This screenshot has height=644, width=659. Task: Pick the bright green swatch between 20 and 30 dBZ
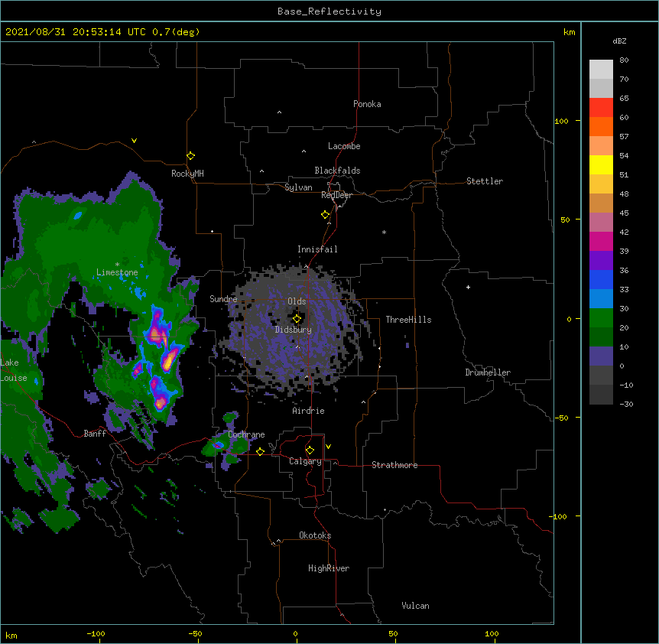pyautogui.click(x=601, y=318)
